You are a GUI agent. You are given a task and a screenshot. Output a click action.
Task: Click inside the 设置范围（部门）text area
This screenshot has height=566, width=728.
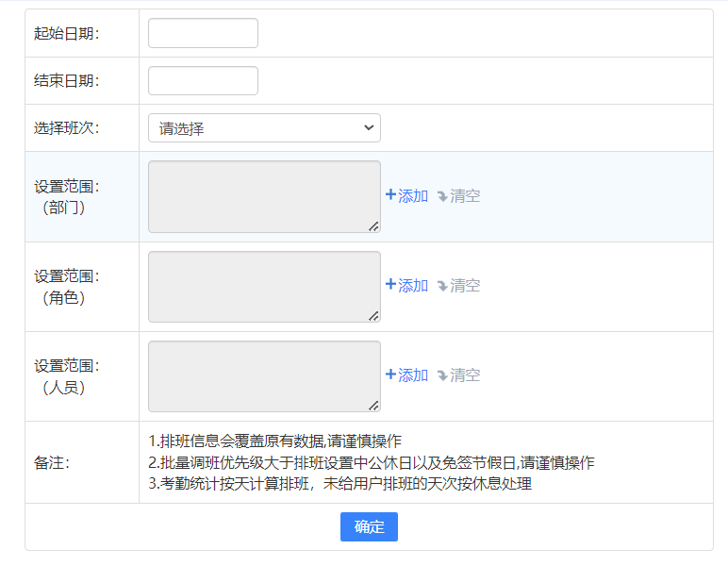click(263, 196)
